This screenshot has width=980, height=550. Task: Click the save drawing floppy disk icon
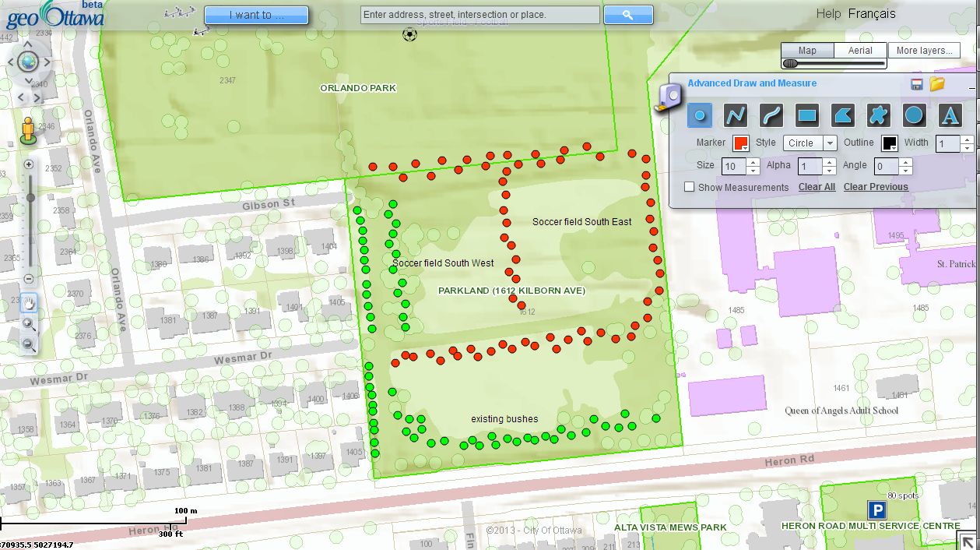917,84
